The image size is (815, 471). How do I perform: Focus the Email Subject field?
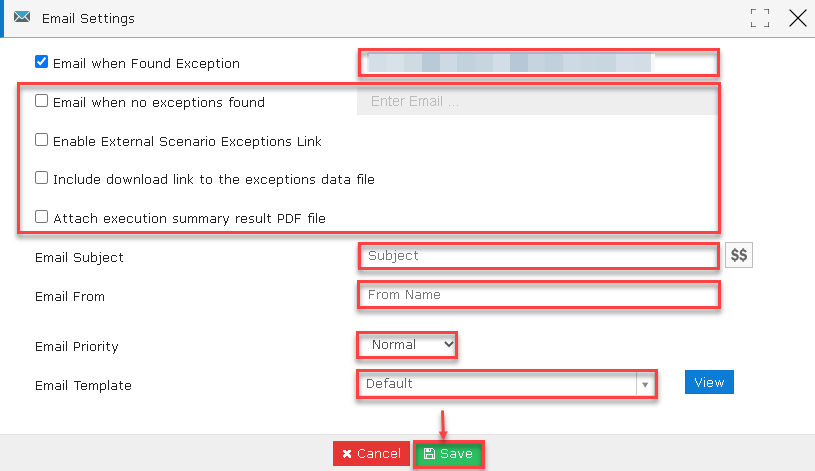[538, 256]
